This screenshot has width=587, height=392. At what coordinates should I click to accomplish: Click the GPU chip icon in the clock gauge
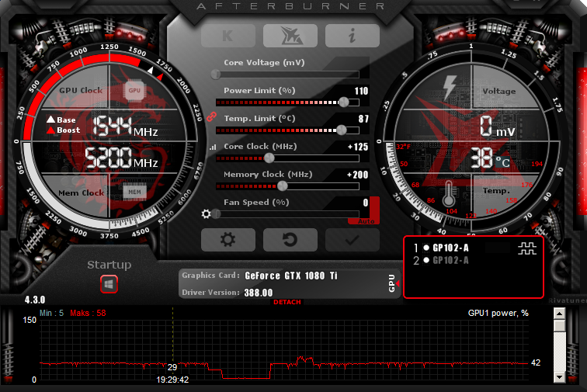point(134,90)
